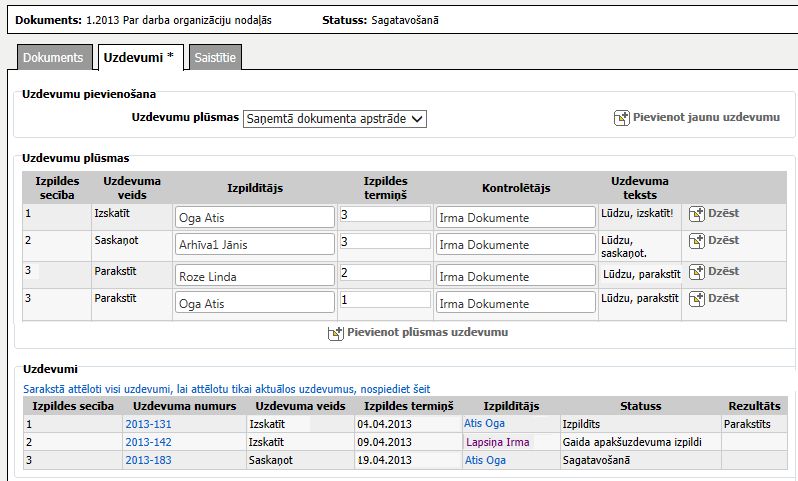Click the Lapsiņa Irma executor link

pos(497,442)
